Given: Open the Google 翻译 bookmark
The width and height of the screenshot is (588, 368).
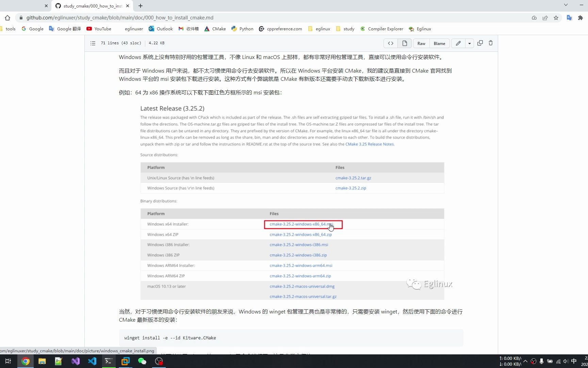Looking at the screenshot, I should (65, 29).
